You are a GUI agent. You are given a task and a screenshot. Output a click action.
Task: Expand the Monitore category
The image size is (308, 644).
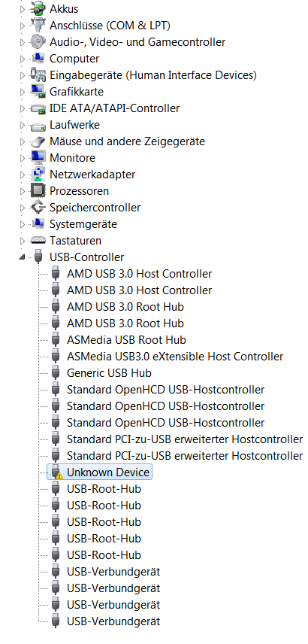[x=23, y=158]
